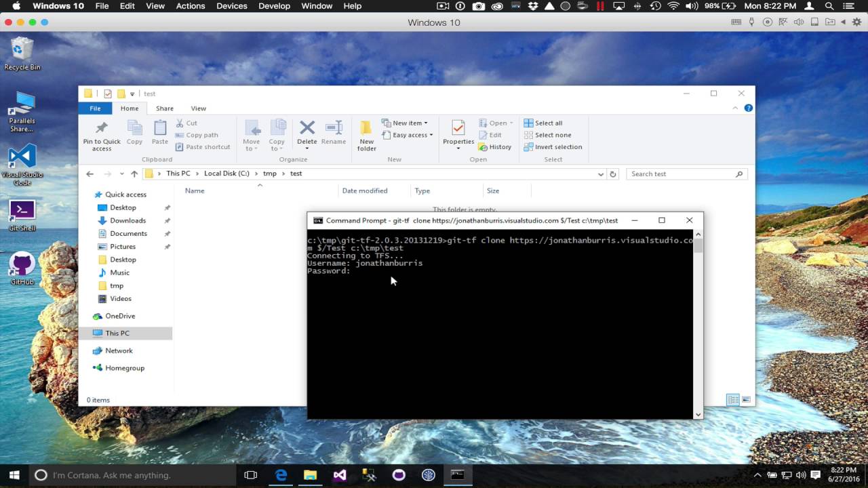Click Local Disk (C:) breadcrumb
Viewport: 868px width, 488px height.
point(226,174)
